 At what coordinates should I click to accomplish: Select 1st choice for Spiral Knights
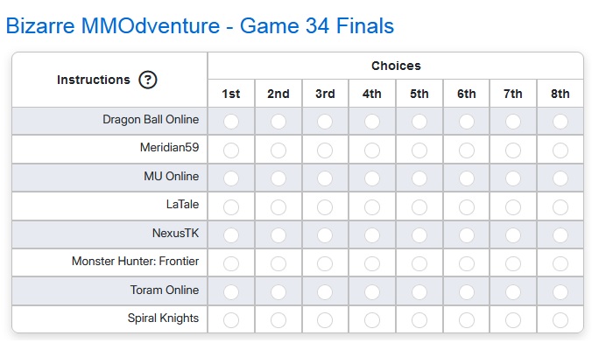click(x=231, y=320)
